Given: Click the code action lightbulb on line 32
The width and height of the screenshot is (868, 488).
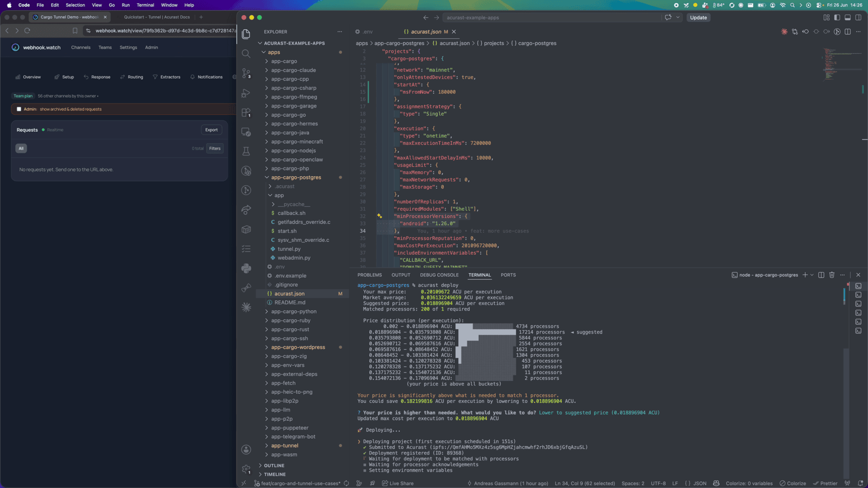Looking at the screenshot, I should tap(379, 216).
